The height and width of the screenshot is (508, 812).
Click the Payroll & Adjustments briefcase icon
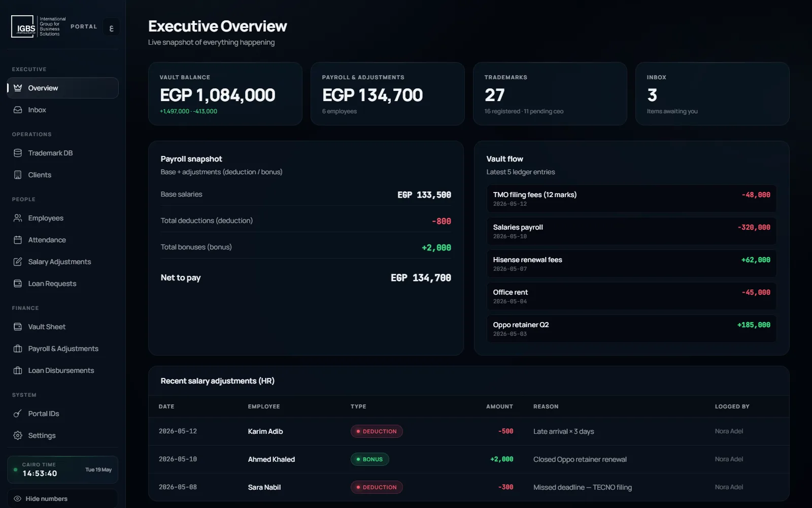pos(18,348)
